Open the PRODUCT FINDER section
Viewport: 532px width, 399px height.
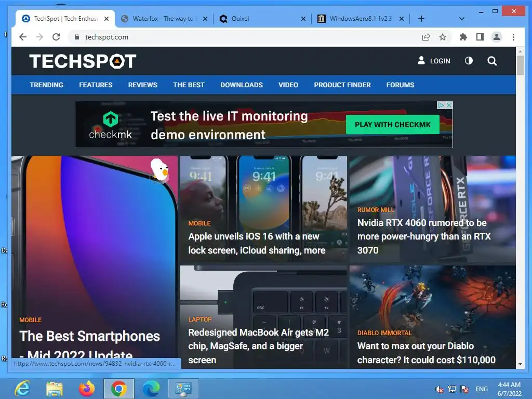342,85
